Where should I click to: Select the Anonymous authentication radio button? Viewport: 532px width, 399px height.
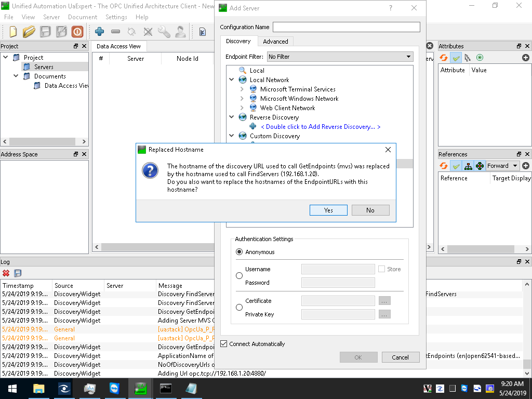[x=239, y=252]
